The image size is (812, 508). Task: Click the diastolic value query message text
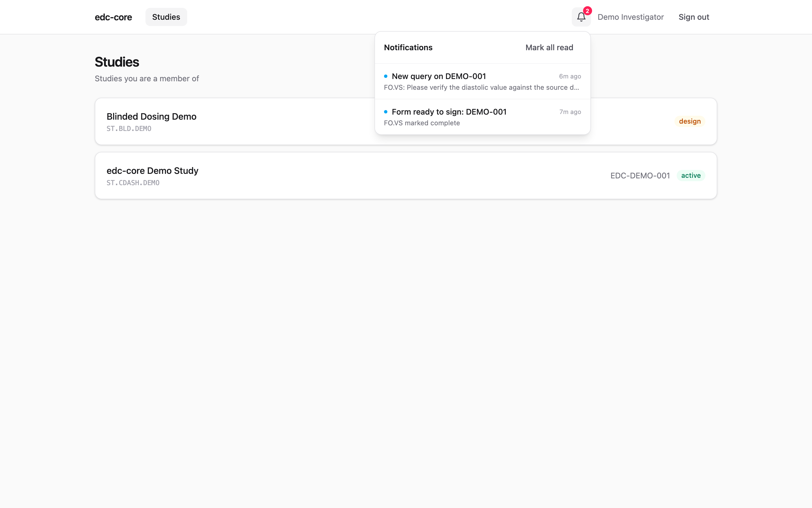coord(481,87)
